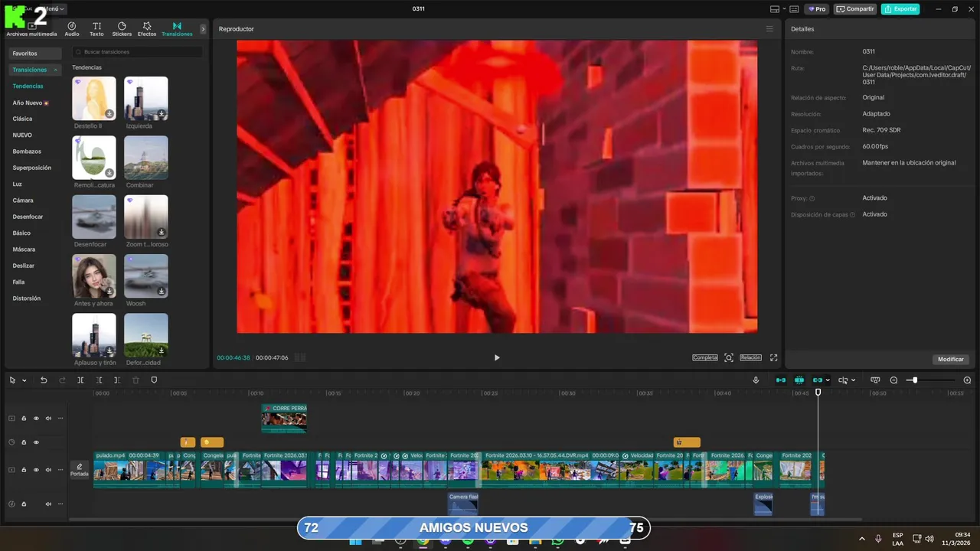Open the Archivos multimedia tab
The width and height of the screenshot is (980, 551).
coord(31,29)
